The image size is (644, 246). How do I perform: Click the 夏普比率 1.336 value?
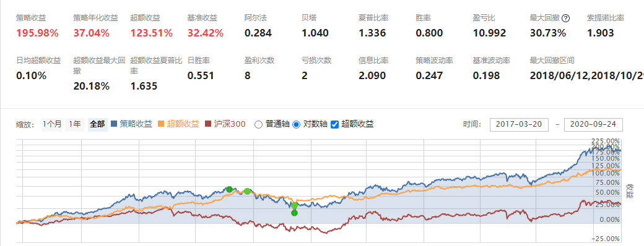[x=372, y=33]
